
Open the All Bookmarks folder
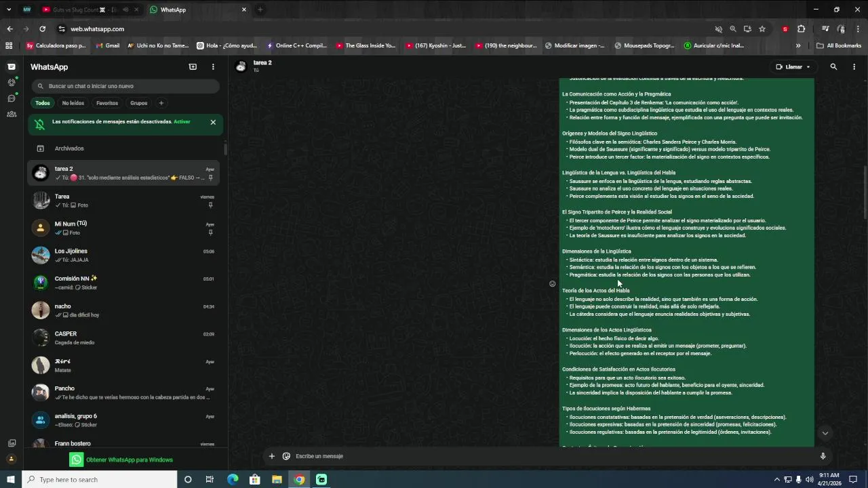click(839, 45)
